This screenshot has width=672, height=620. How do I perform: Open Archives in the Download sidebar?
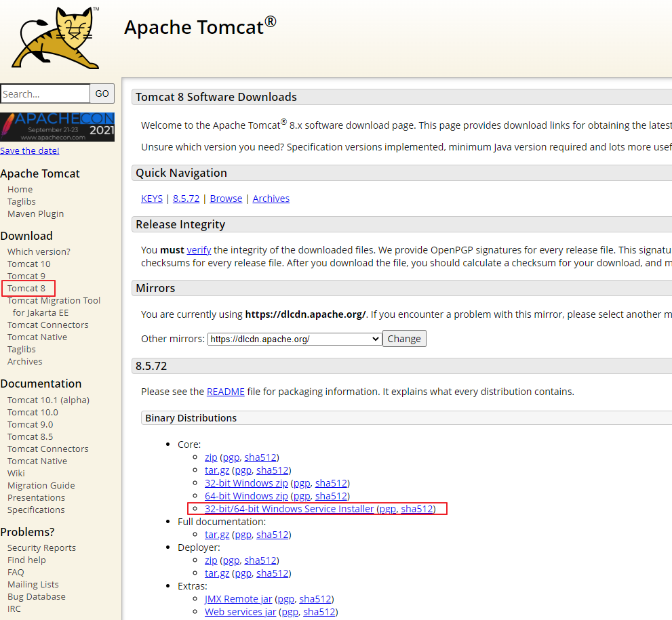[25, 361]
